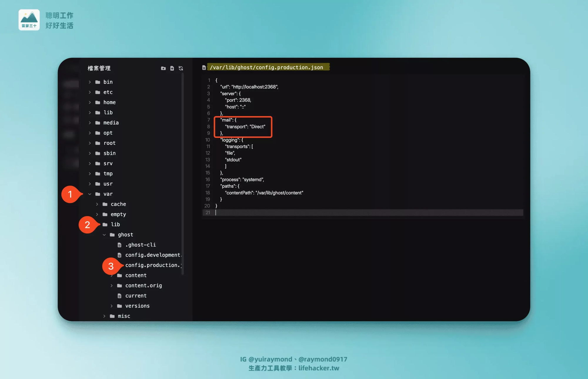
Task: Click the misc folder icon
Action: (x=112, y=316)
